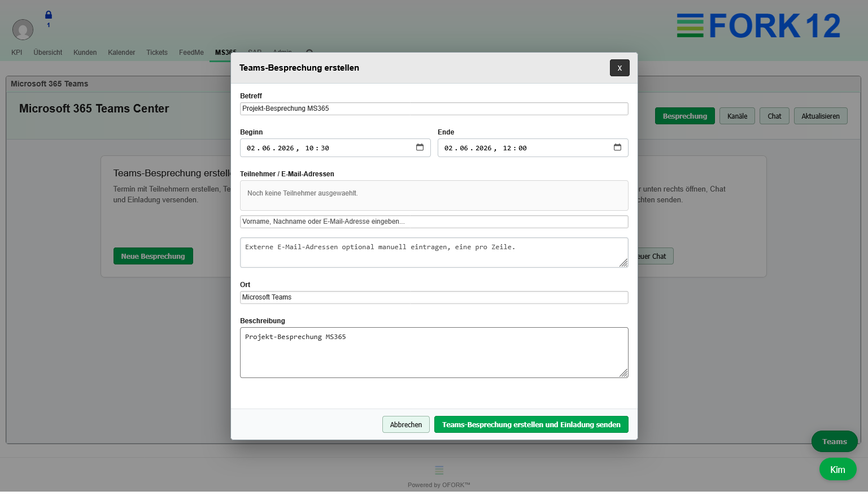Image resolution: width=868 pixels, height=495 pixels.
Task: Refresh with the Aktualisieren button
Action: pos(821,116)
